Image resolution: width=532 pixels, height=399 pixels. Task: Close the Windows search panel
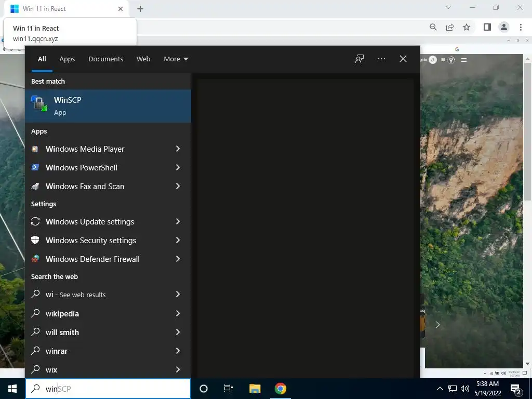pyautogui.click(x=403, y=59)
